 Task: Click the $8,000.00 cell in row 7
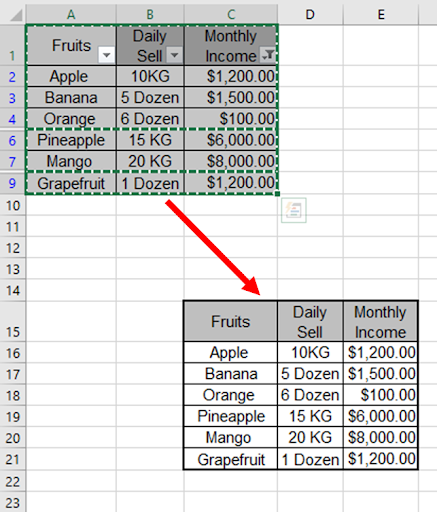(231, 161)
